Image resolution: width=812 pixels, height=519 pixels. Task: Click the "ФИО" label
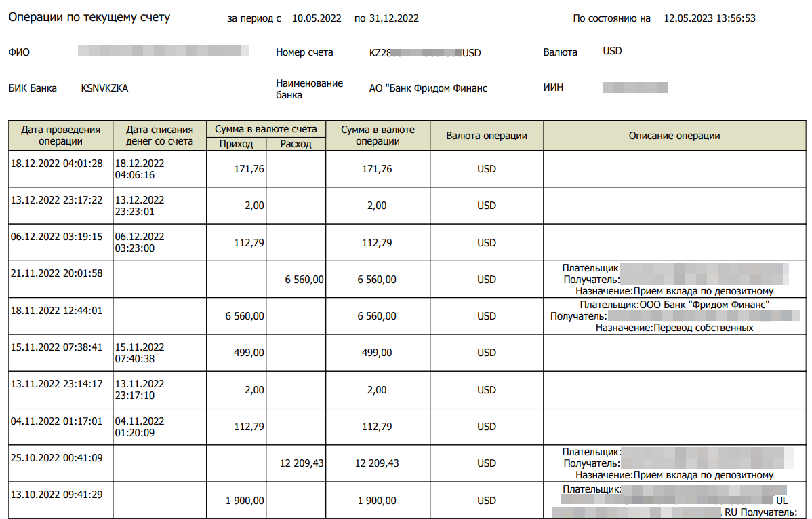(x=19, y=52)
